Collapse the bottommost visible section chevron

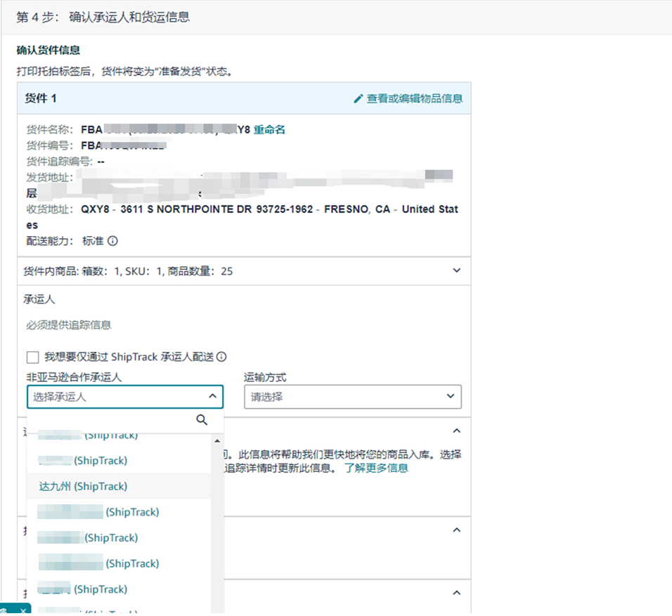(x=456, y=591)
